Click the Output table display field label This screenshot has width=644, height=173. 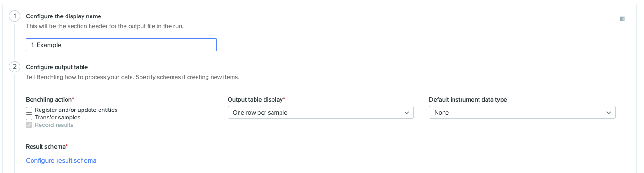click(x=256, y=100)
